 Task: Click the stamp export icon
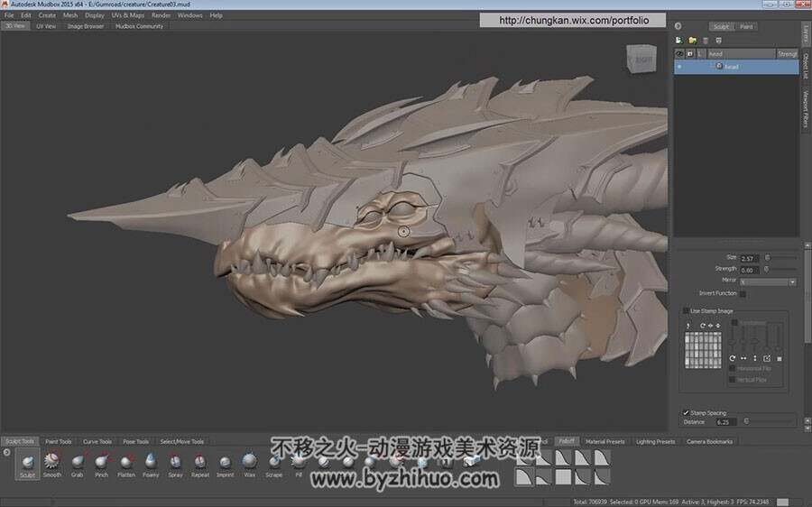(767, 358)
